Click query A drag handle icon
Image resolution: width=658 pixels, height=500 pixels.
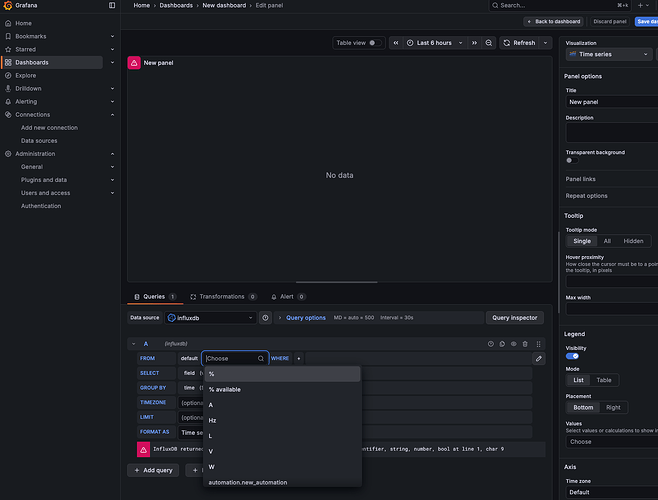click(x=538, y=344)
